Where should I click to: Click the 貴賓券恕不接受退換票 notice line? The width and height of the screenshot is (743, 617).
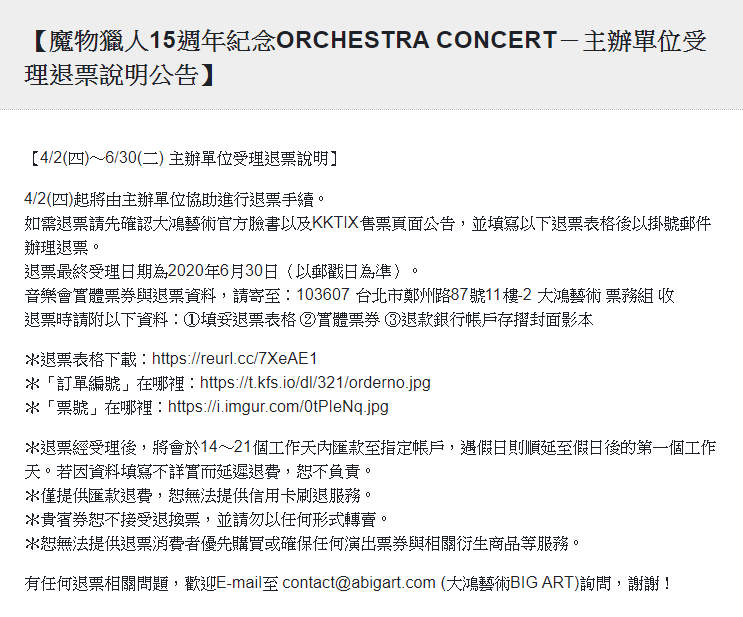(206, 520)
